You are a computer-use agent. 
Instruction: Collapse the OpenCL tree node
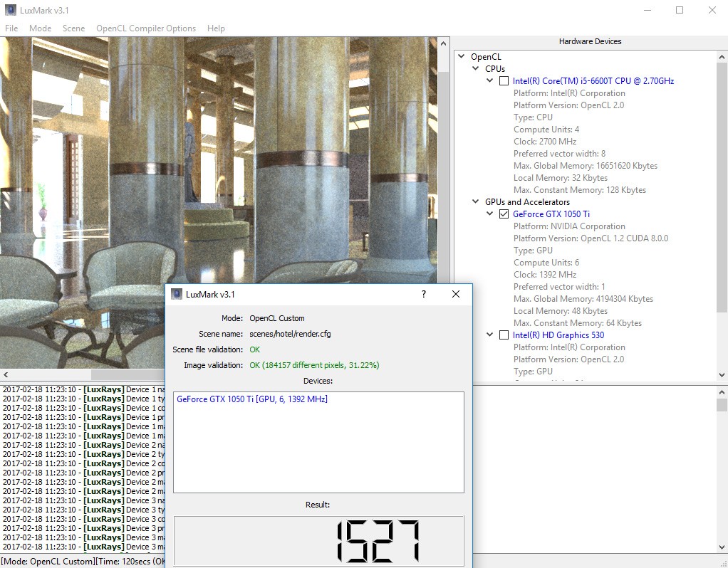(462, 57)
